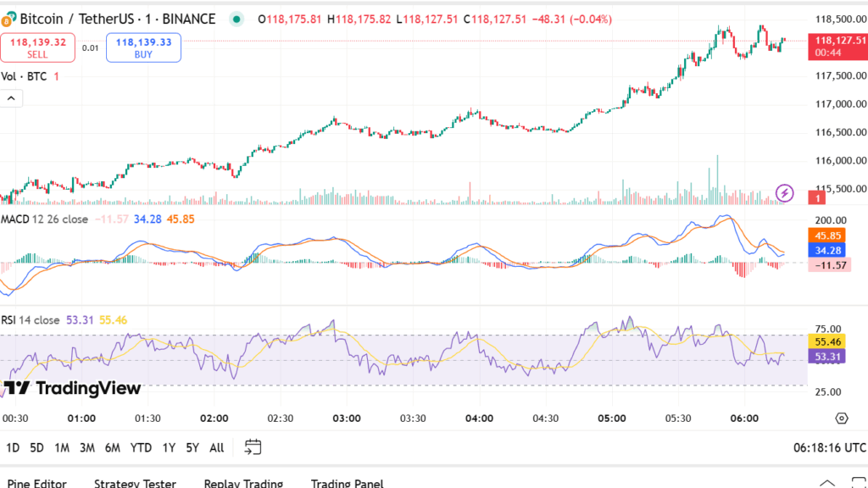This screenshot has width=868, height=488.
Task: Click the 25.00 RSI scale label
Action: 828,391
